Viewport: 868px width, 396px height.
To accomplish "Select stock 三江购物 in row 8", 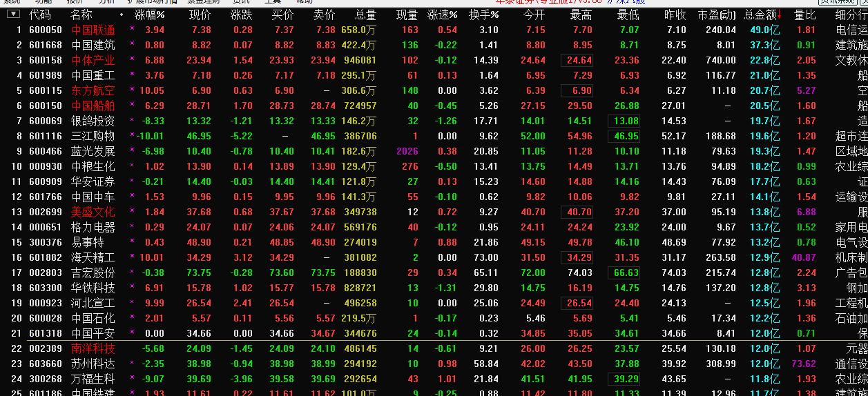I will (x=93, y=136).
